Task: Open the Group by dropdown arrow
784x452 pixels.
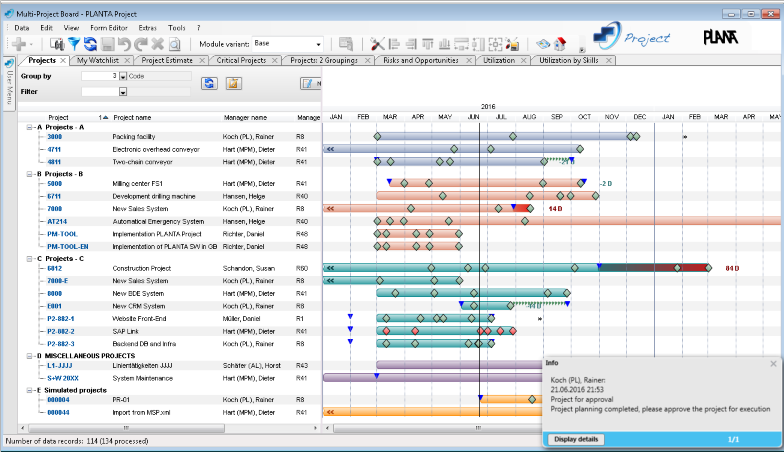Action: coord(123,76)
